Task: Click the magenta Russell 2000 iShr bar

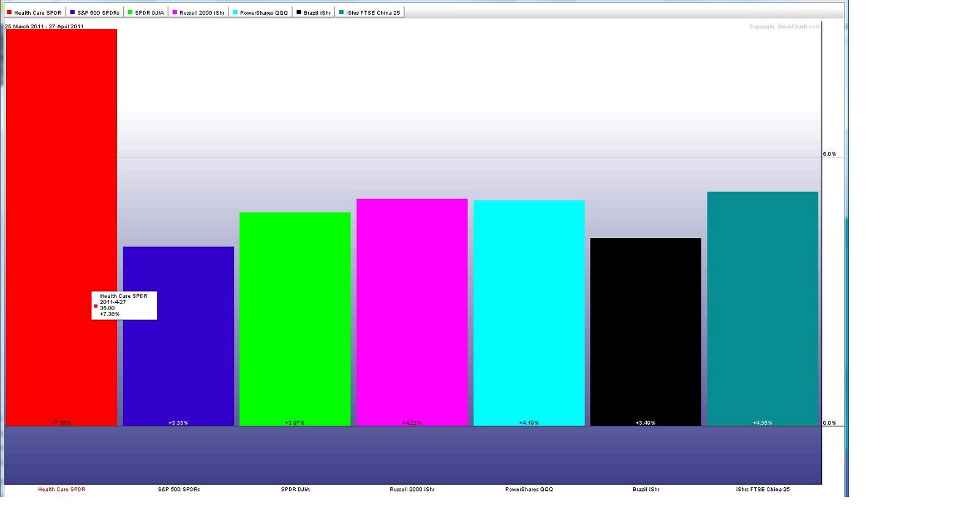Action: (x=412, y=313)
